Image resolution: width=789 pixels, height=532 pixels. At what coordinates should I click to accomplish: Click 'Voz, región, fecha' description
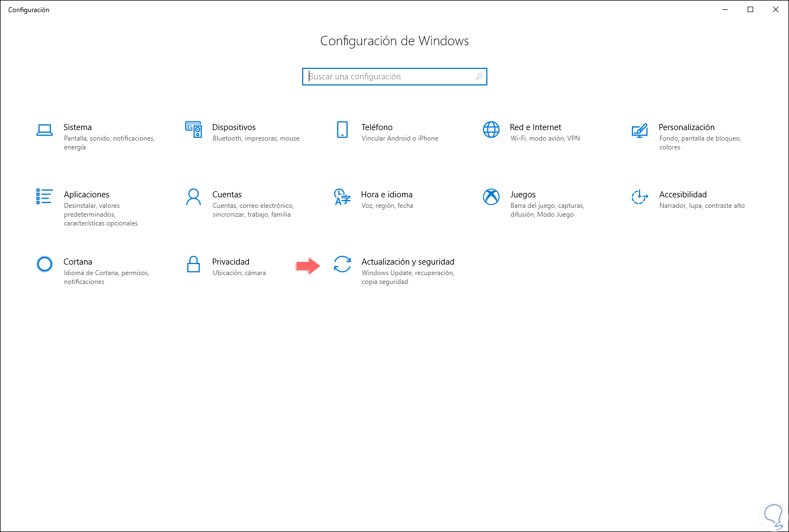click(x=387, y=206)
